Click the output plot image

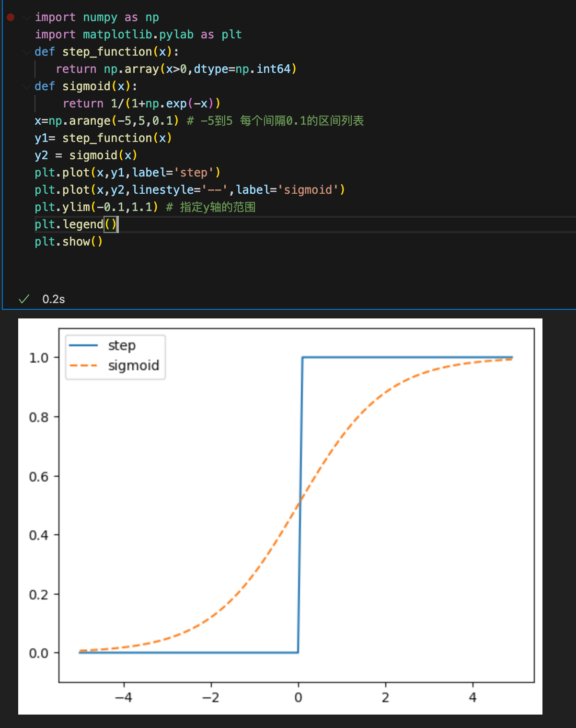pos(280,517)
